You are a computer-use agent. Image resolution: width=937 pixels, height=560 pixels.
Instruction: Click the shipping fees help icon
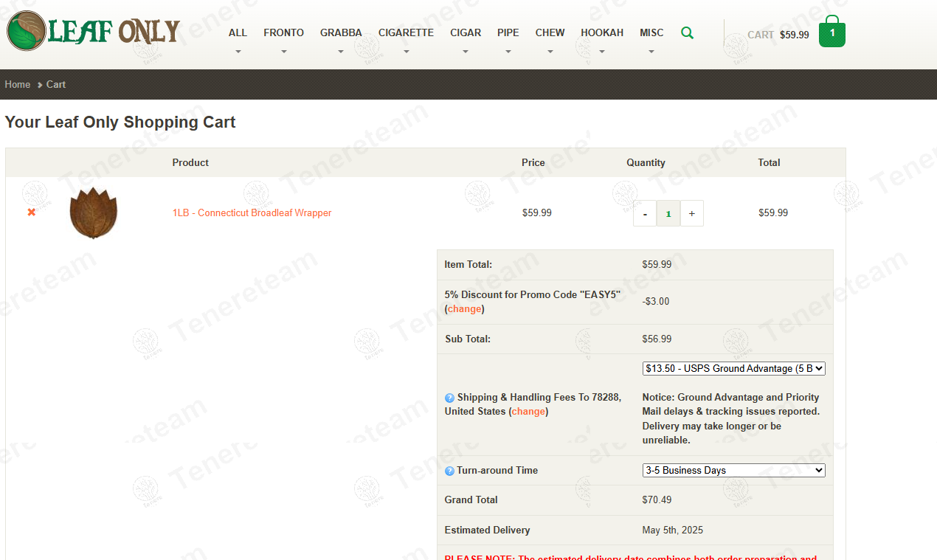click(x=449, y=398)
